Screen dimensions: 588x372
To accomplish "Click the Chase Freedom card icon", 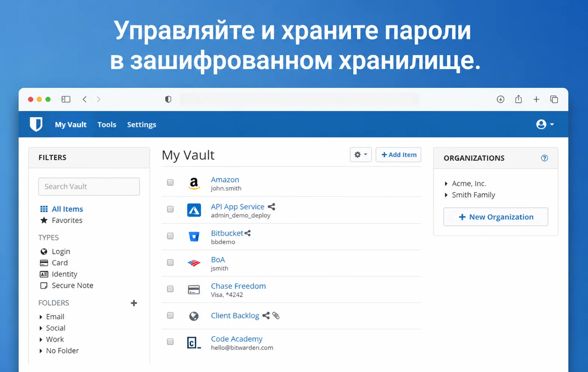I will [194, 290].
